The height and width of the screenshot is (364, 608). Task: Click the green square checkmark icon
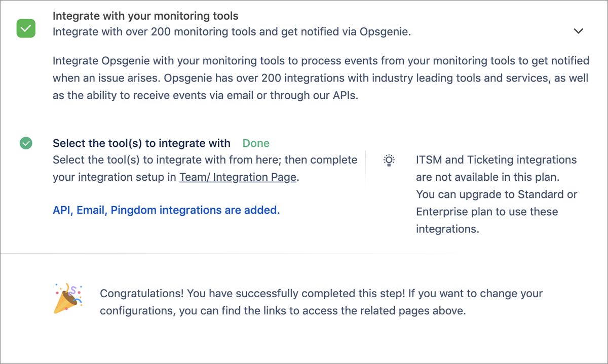(x=26, y=28)
